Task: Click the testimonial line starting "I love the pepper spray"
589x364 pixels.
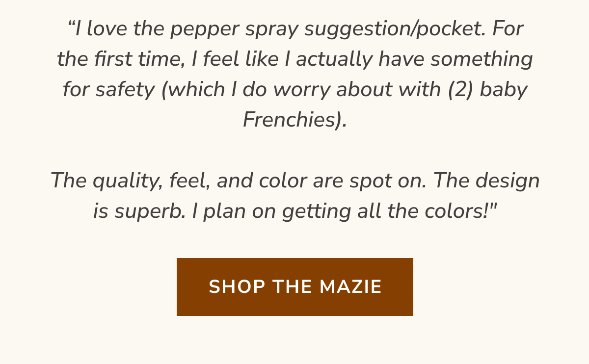Action: (295, 29)
